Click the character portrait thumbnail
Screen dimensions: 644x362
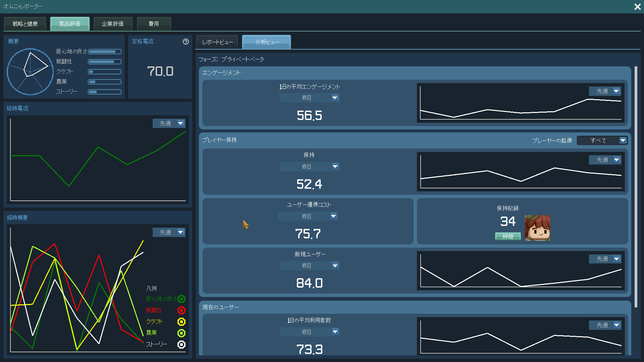[537, 228]
